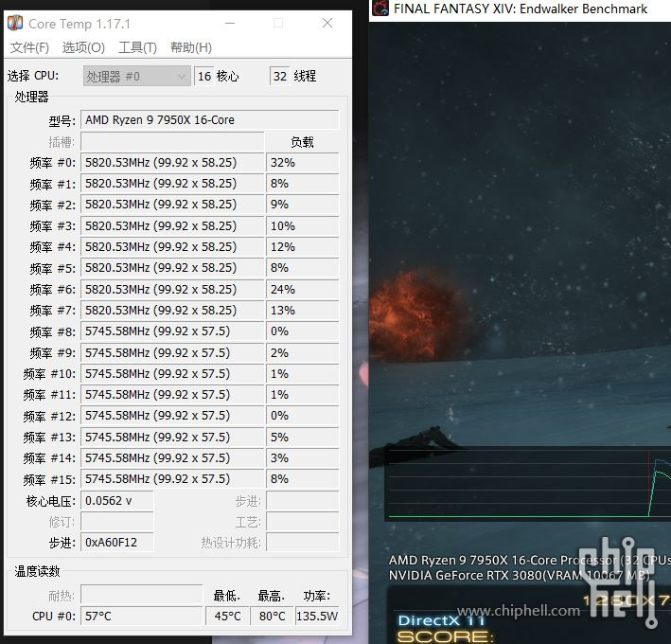Click the 频率 #13 frequency value
This screenshot has height=644, width=671.
coord(172,438)
